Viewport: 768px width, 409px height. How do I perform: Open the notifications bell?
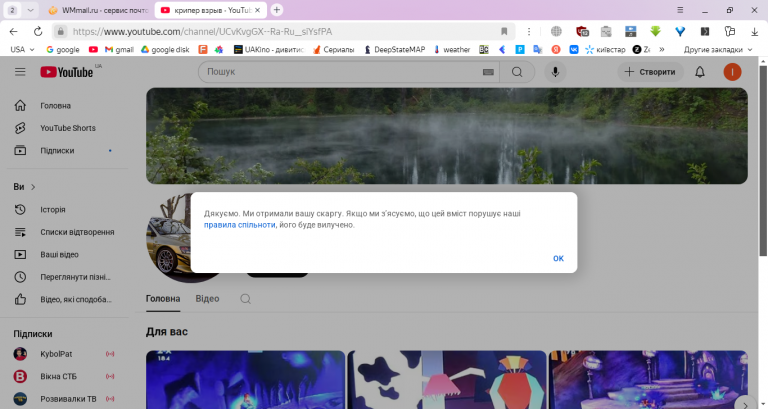tap(700, 72)
